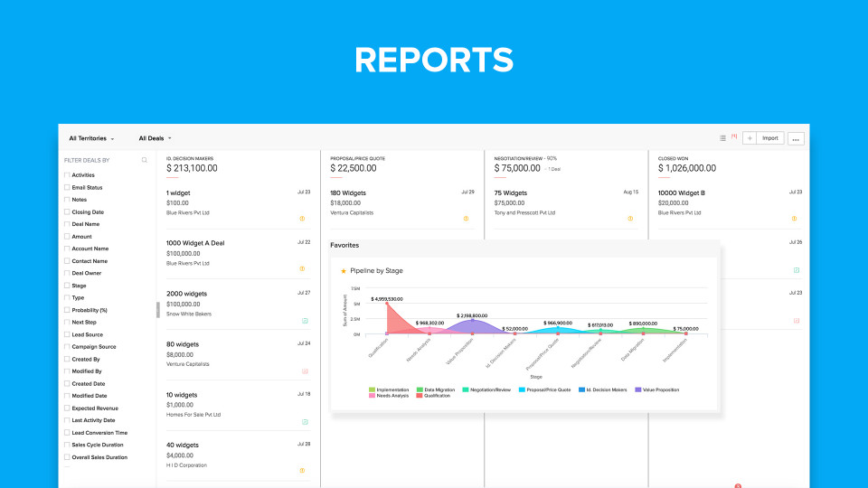Open the three-dots more options menu

[x=796, y=139]
